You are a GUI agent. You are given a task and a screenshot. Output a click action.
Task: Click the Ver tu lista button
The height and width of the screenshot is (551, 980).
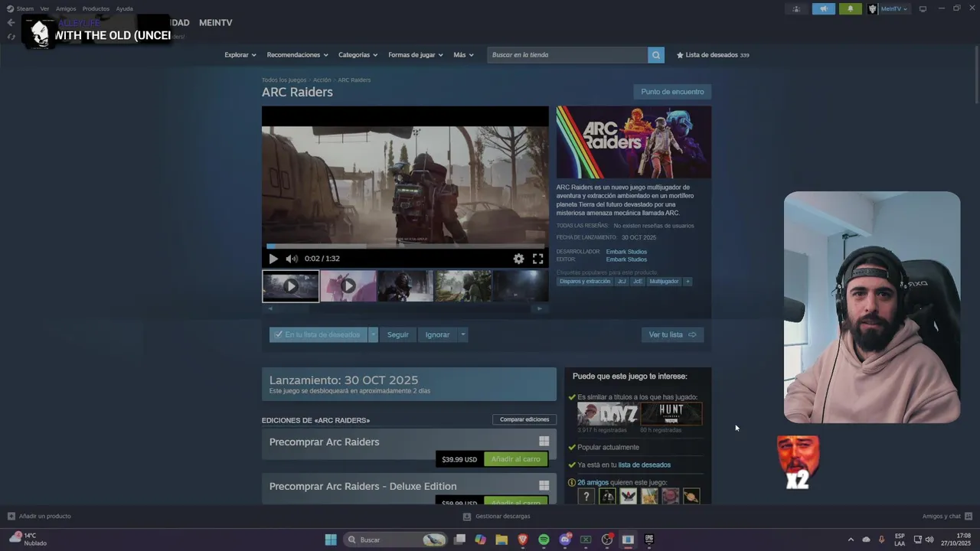tap(672, 334)
